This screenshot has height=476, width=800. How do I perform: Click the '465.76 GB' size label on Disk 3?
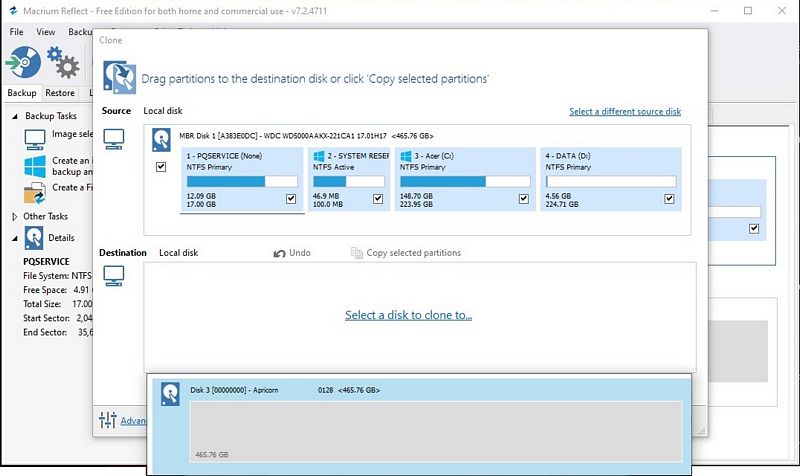212,455
